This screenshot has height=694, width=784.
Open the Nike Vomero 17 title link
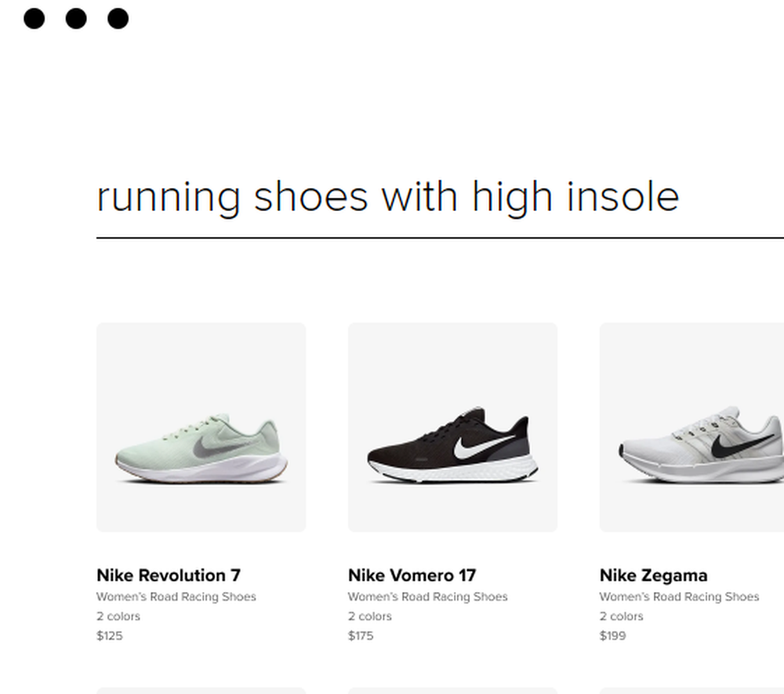click(412, 576)
